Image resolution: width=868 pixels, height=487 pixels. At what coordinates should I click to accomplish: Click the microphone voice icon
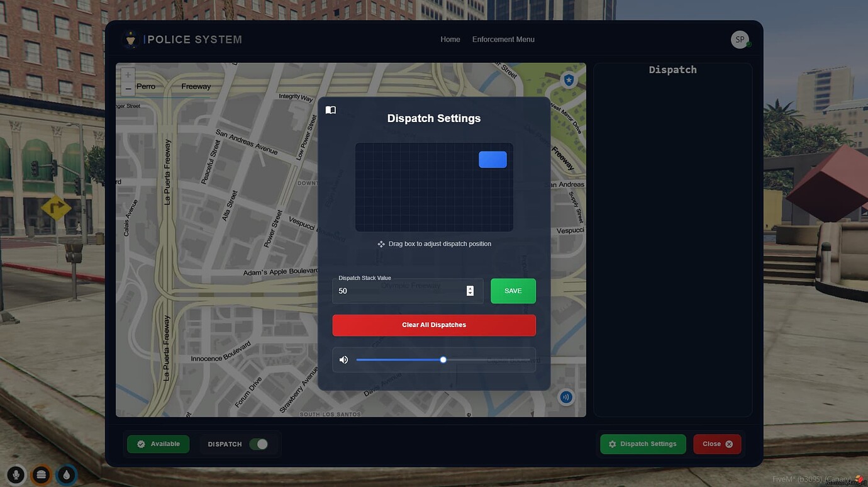pos(15,474)
